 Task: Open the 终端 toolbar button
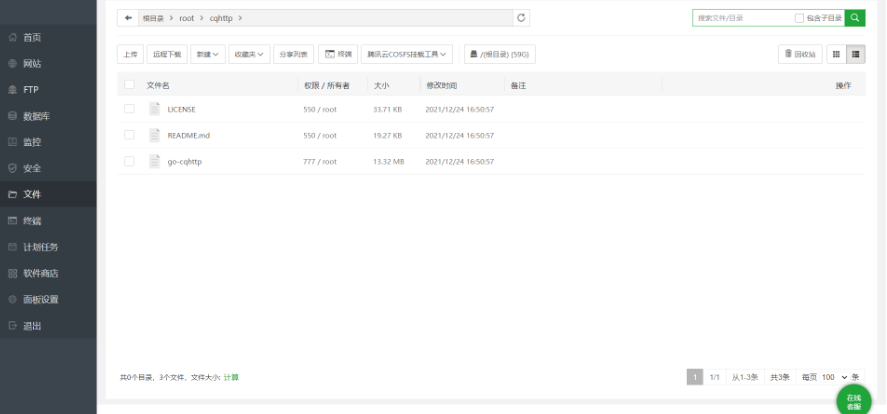(x=338, y=54)
